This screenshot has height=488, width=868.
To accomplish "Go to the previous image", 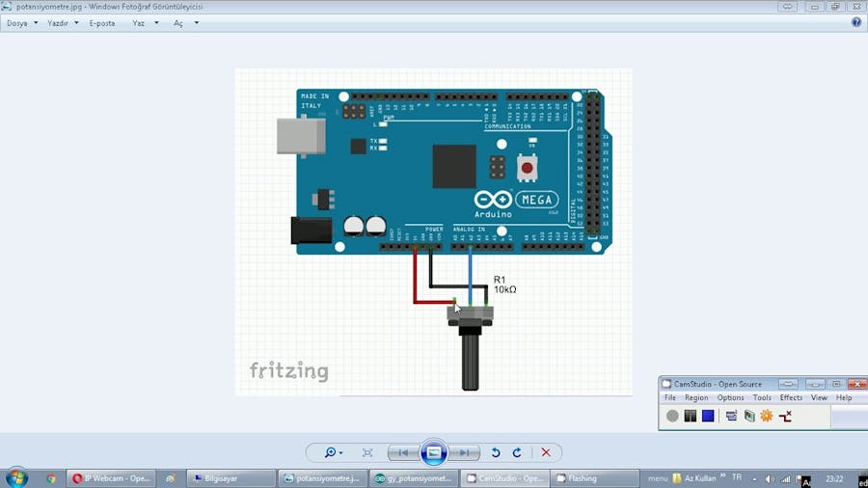I will click(403, 452).
